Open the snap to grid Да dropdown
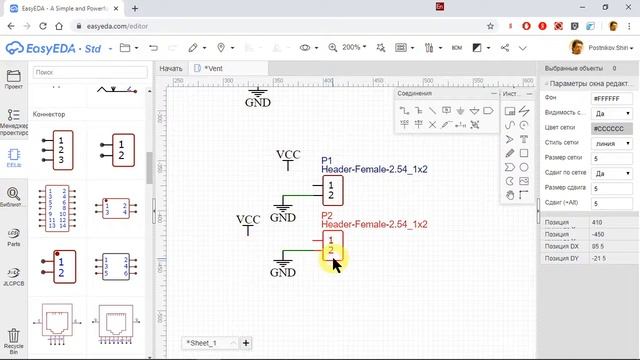The height and width of the screenshot is (360, 640). (x=612, y=173)
